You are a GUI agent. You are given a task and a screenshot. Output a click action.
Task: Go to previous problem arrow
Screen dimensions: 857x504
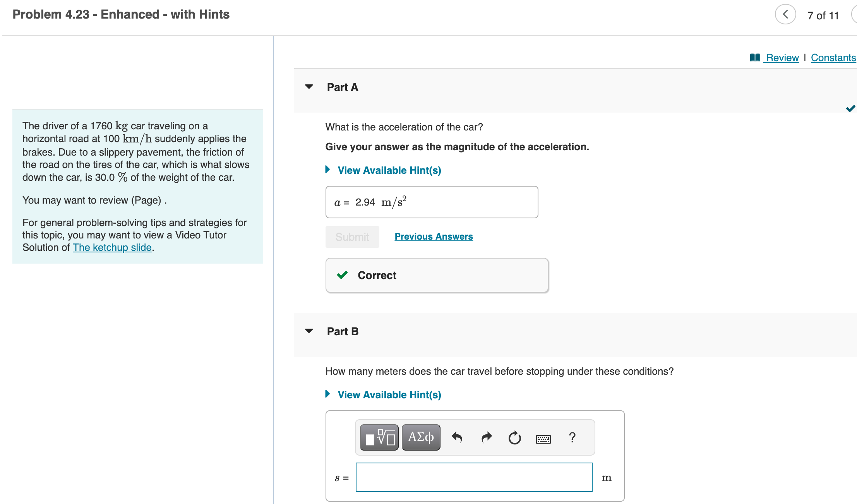(785, 15)
